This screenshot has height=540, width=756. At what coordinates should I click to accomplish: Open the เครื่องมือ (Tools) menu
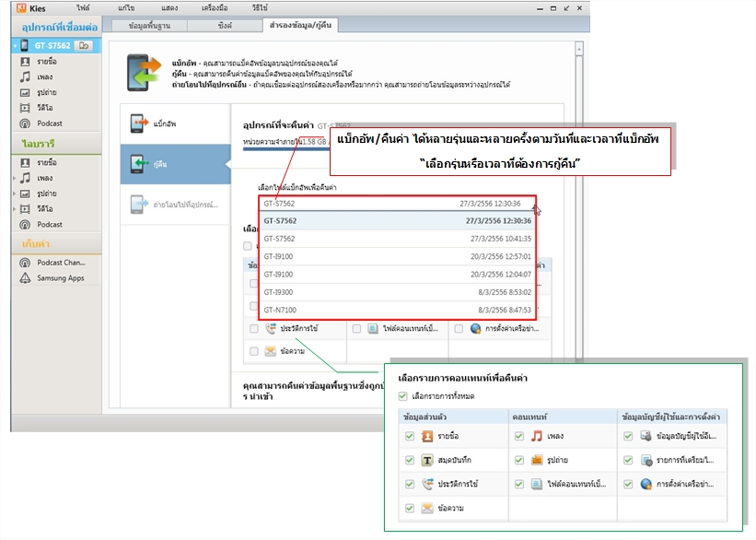click(215, 8)
